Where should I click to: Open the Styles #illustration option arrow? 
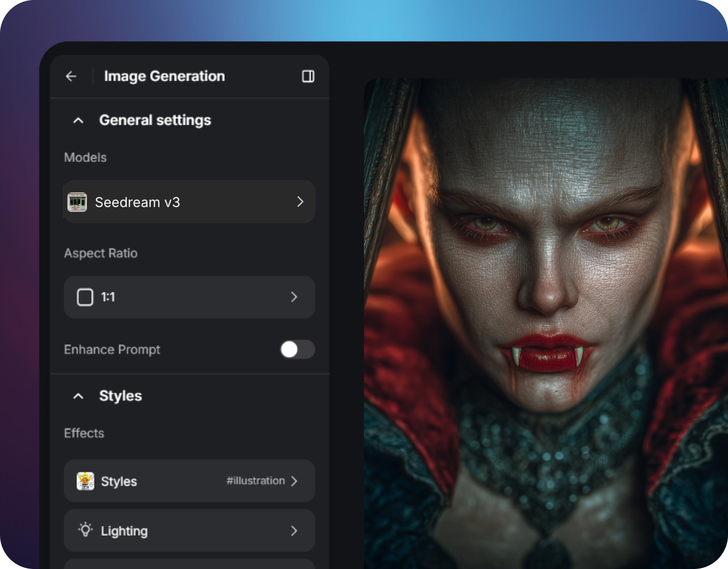click(294, 481)
